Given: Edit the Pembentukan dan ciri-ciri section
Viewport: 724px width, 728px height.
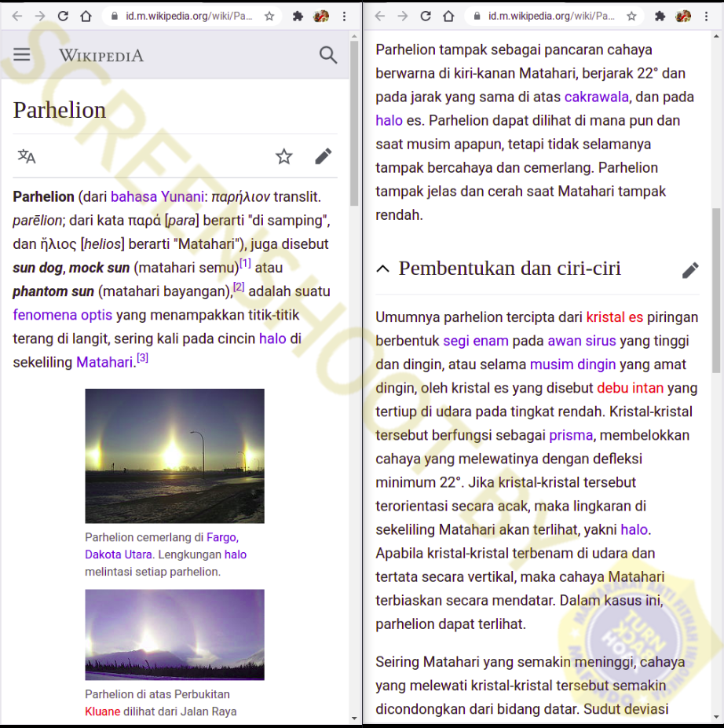Looking at the screenshot, I should coord(690,269).
